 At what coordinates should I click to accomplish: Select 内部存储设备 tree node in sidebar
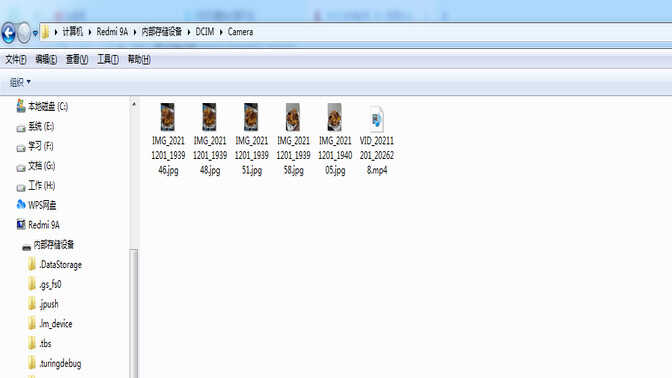click(54, 245)
